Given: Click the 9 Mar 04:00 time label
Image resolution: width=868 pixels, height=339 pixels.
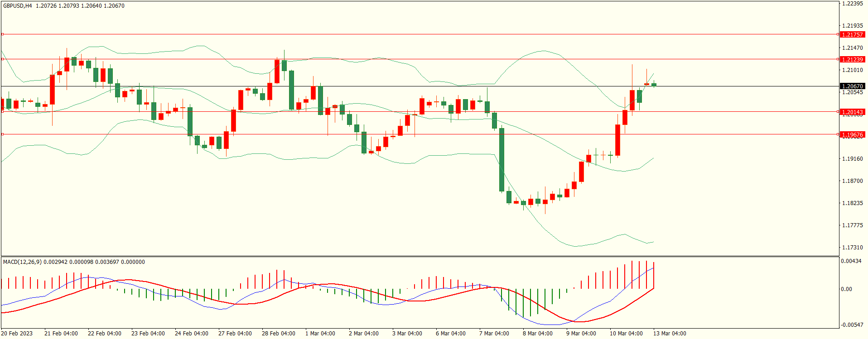Looking at the screenshot, I should 581,334.
